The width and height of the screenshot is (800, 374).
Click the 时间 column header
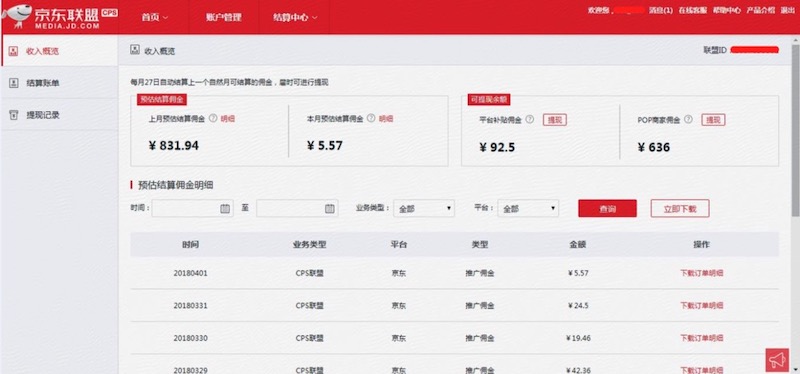(x=190, y=244)
